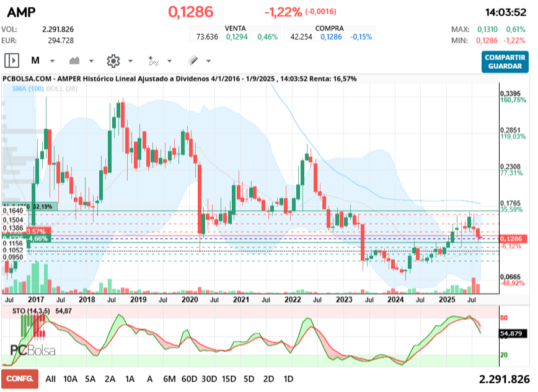Click the MIN value 0,1286
Image resolution: width=538 pixels, height=392 pixels.
pyautogui.click(x=487, y=41)
